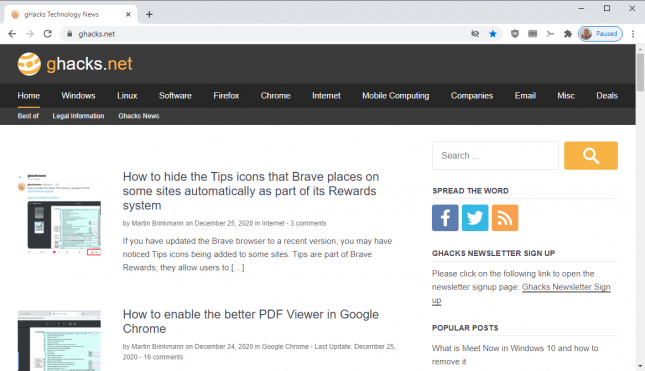Open the Twitter share icon
The height and width of the screenshot is (371, 645).
[x=475, y=218]
